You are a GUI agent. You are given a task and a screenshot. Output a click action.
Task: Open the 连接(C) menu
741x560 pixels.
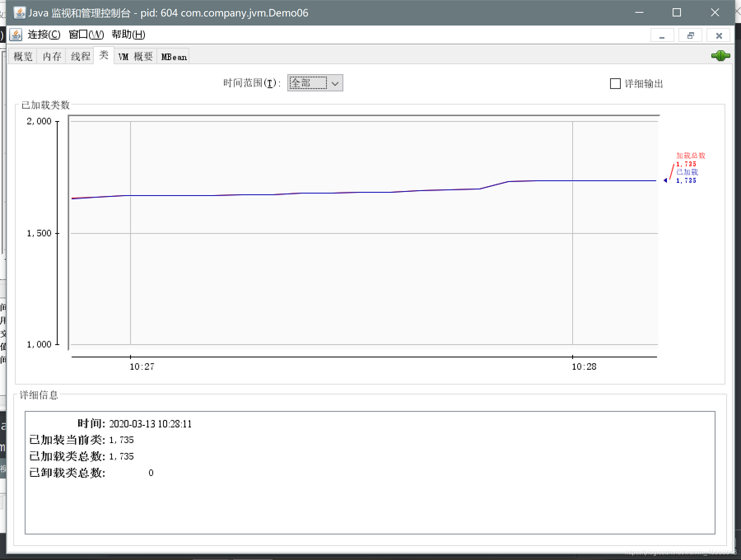coord(44,35)
